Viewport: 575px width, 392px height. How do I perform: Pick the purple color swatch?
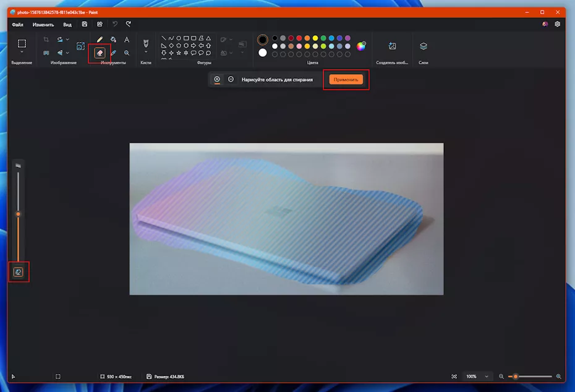tap(347, 38)
